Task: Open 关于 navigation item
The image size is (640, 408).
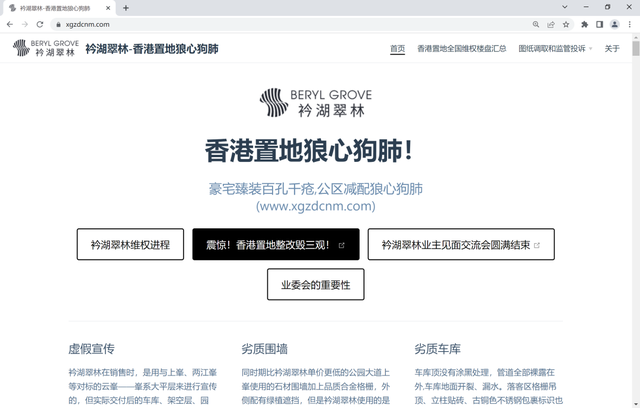Action: [612, 49]
